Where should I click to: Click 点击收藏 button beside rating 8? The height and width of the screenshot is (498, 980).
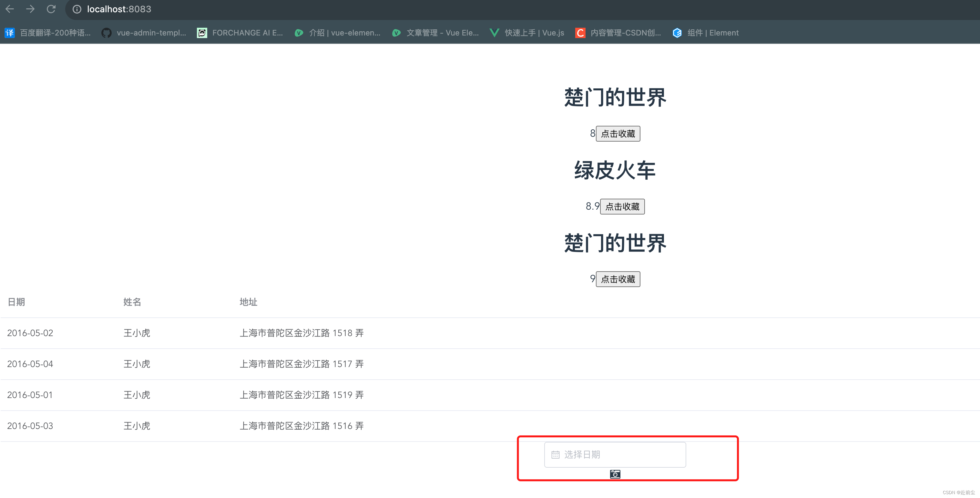point(618,134)
